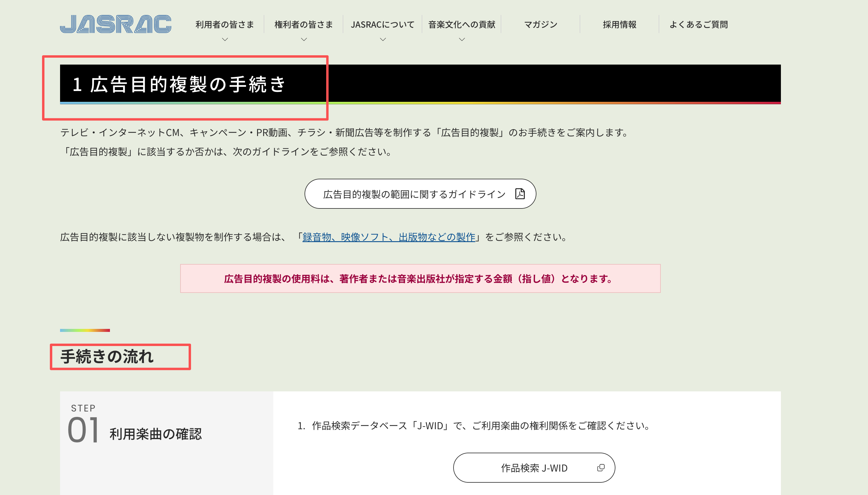868x495 pixels.
Task: Click heading 1 広告目的複製の手続き
Action: (179, 84)
